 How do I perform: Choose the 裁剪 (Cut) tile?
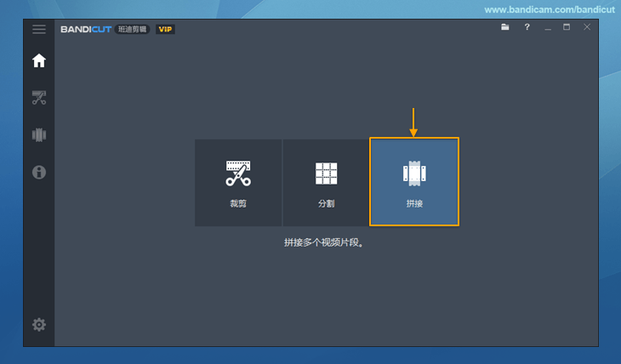point(238,183)
